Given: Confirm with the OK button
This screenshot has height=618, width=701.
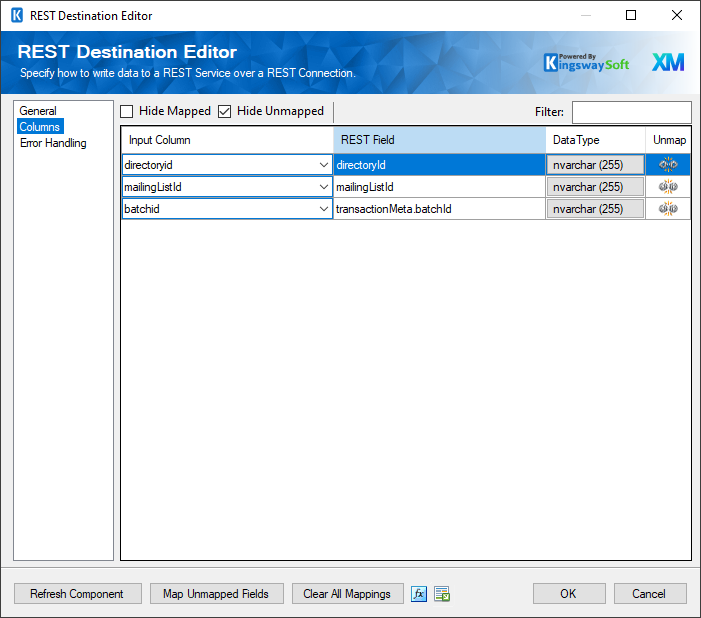Looking at the screenshot, I should (x=569, y=593).
